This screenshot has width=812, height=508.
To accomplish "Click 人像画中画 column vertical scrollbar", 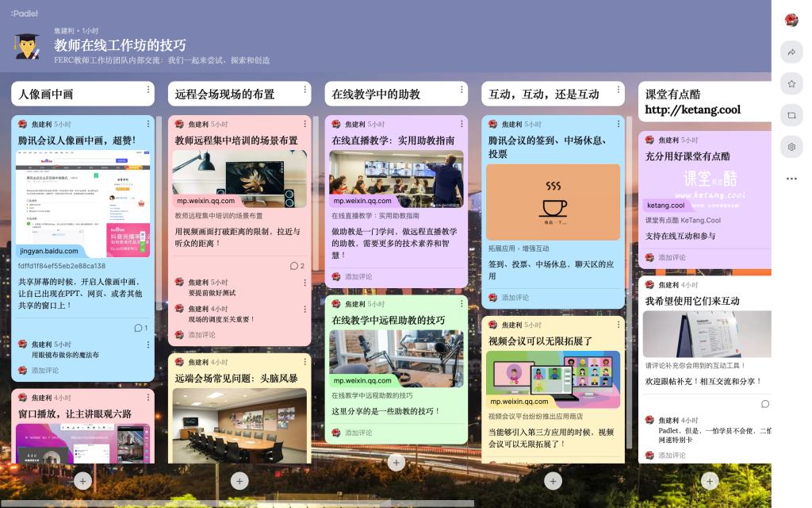I will tap(159, 213).
